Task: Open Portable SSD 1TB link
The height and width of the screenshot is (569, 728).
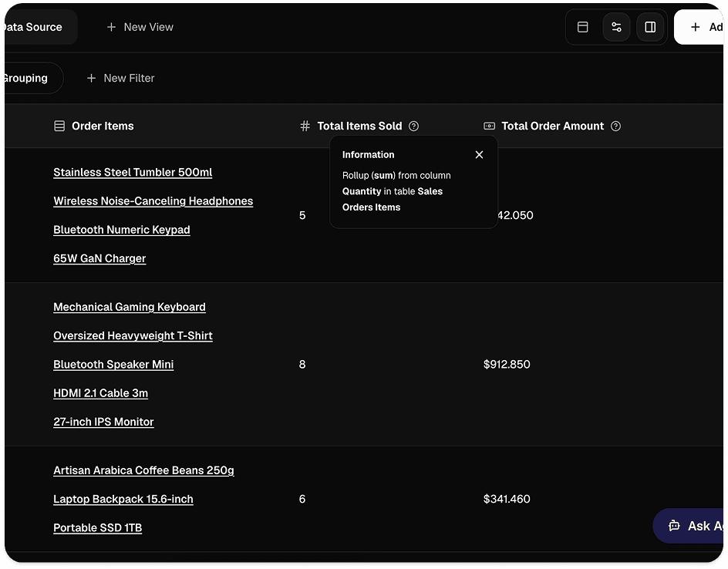Action: (97, 527)
